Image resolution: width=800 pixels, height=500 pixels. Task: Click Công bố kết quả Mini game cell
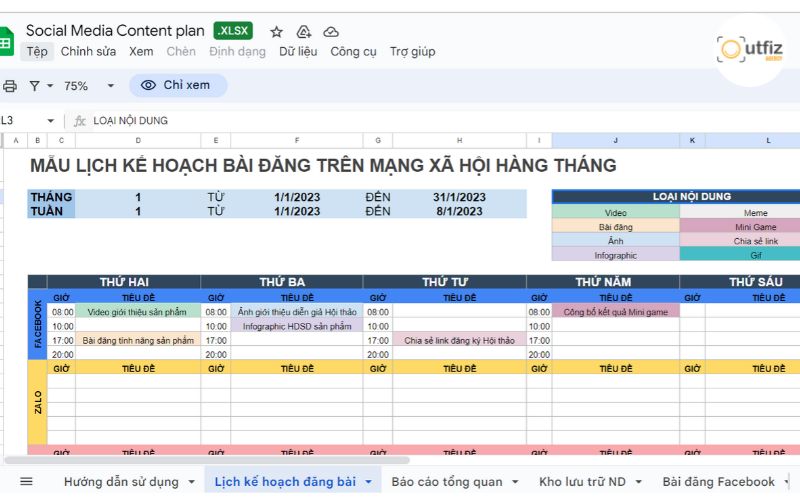(x=615, y=312)
